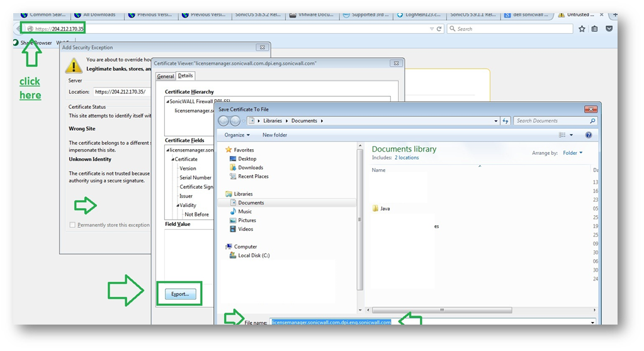Click the 2 locations link
The height and width of the screenshot is (351, 644).
(407, 158)
